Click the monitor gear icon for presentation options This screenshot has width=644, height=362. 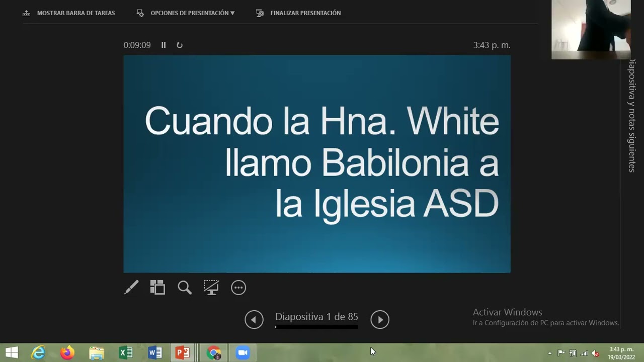(x=140, y=13)
